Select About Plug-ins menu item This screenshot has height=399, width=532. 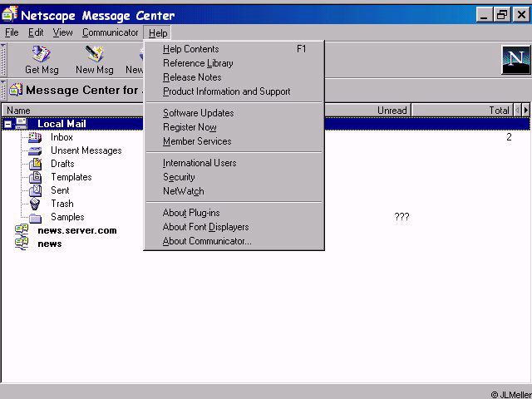tap(234, 213)
